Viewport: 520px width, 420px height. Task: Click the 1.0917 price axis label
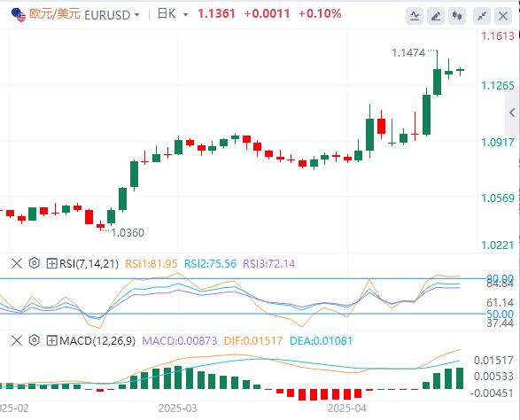tap(498, 143)
